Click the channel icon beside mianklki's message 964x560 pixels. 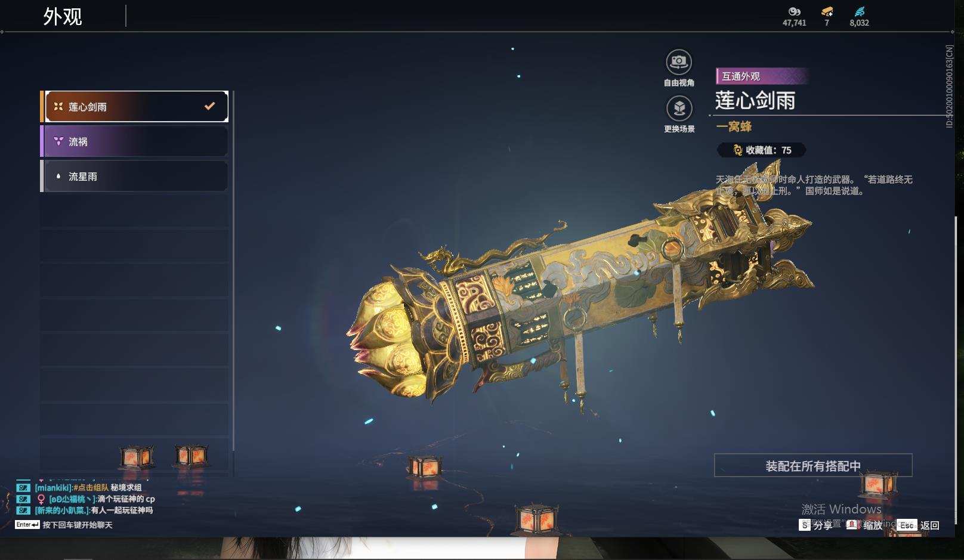(x=23, y=487)
